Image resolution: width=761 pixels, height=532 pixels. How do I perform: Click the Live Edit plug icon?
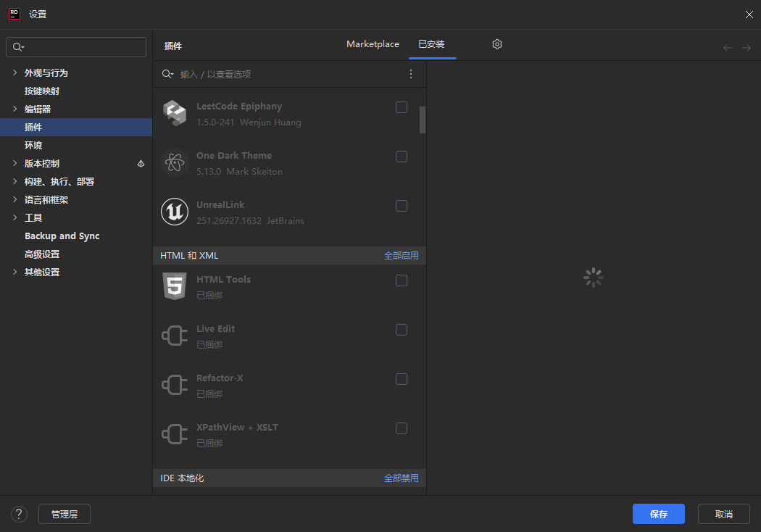coord(174,336)
